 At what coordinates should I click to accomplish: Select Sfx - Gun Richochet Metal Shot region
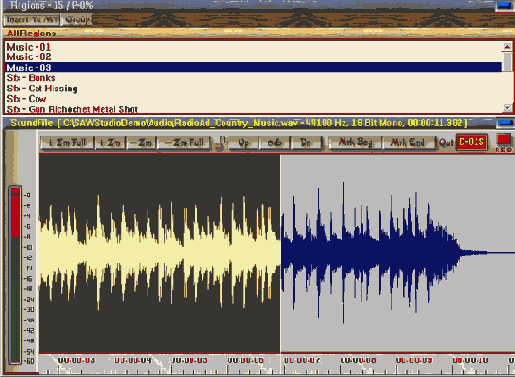tap(72, 109)
